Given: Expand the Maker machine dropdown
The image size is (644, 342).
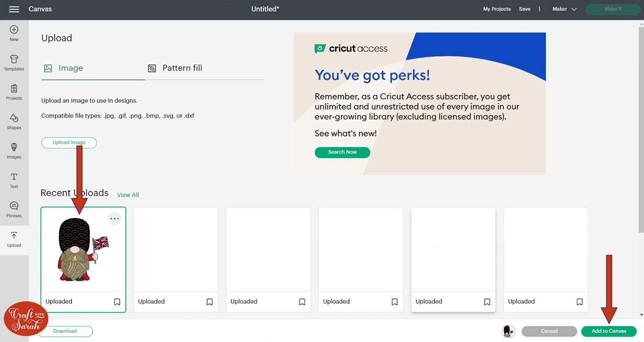Looking at the screenshot, I should 565,9.
